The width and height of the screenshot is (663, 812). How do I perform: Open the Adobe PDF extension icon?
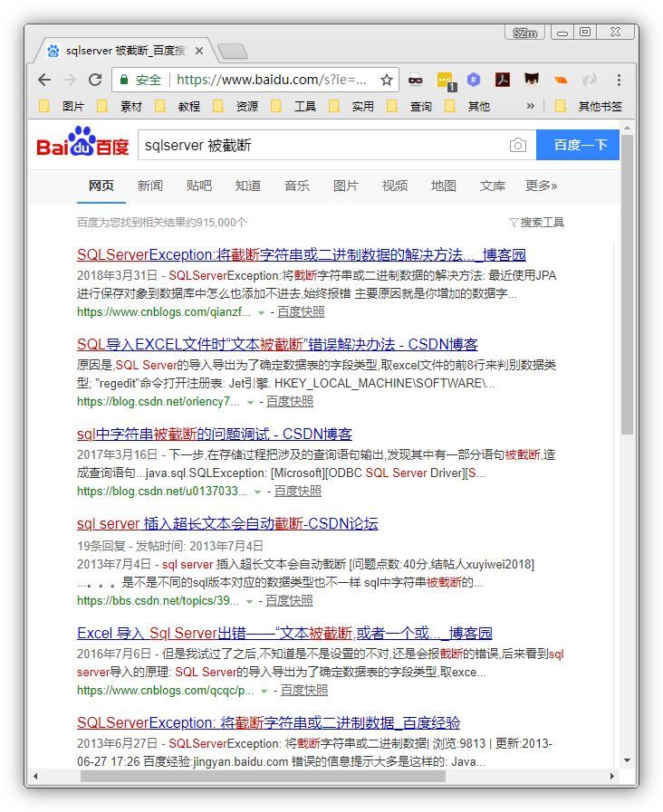click(503, 80)
